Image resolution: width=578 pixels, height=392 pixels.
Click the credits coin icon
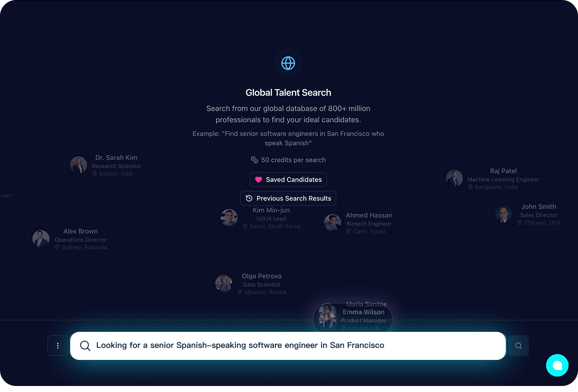click(x=254, y=160)
